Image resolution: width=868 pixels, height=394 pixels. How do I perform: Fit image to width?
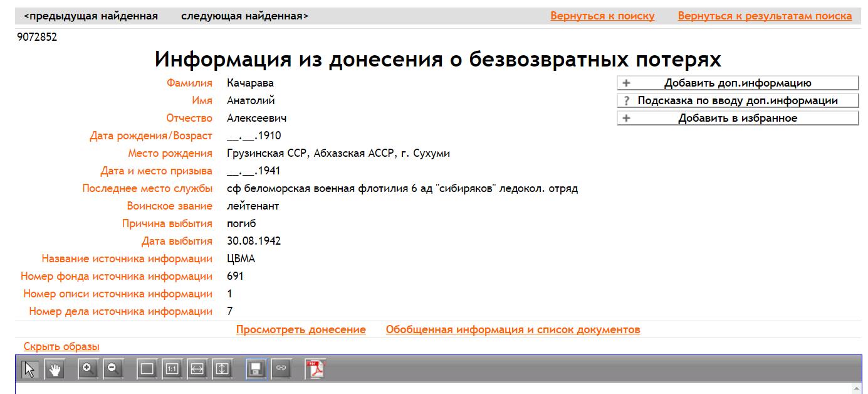click(197, 370)
